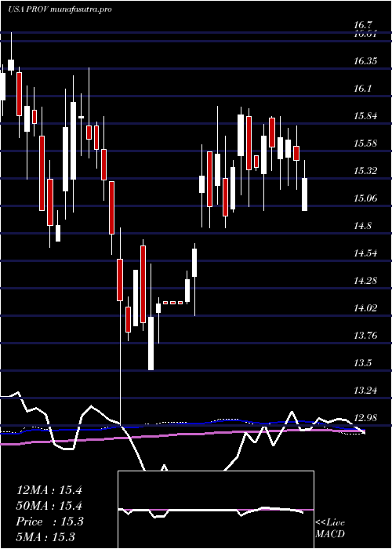Screen dimensions: 392x549
Task: Click the last white candlestick near 15.06
Action: pyautogui.click(x=304, y=195)
